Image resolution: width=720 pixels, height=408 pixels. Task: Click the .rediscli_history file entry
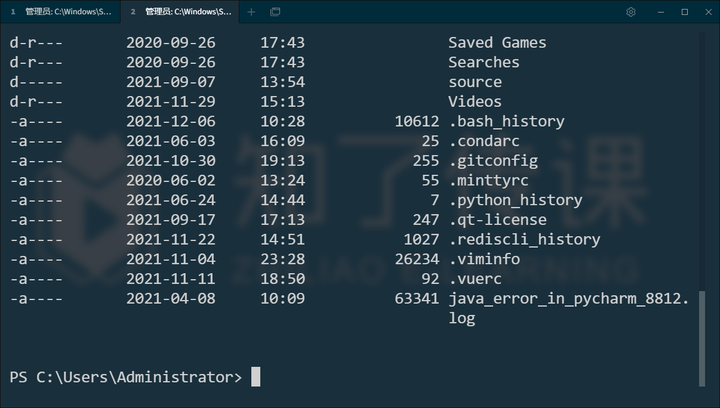(x=524, y=239)
